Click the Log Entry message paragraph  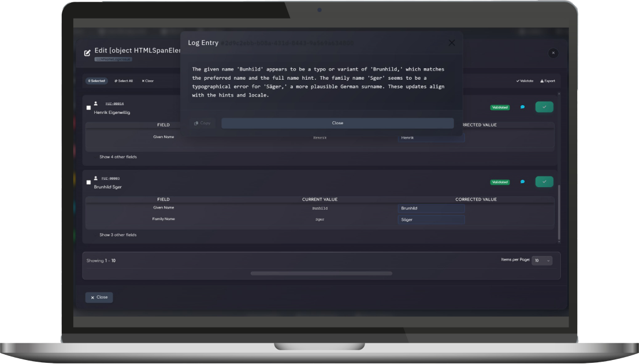point(318,83)
